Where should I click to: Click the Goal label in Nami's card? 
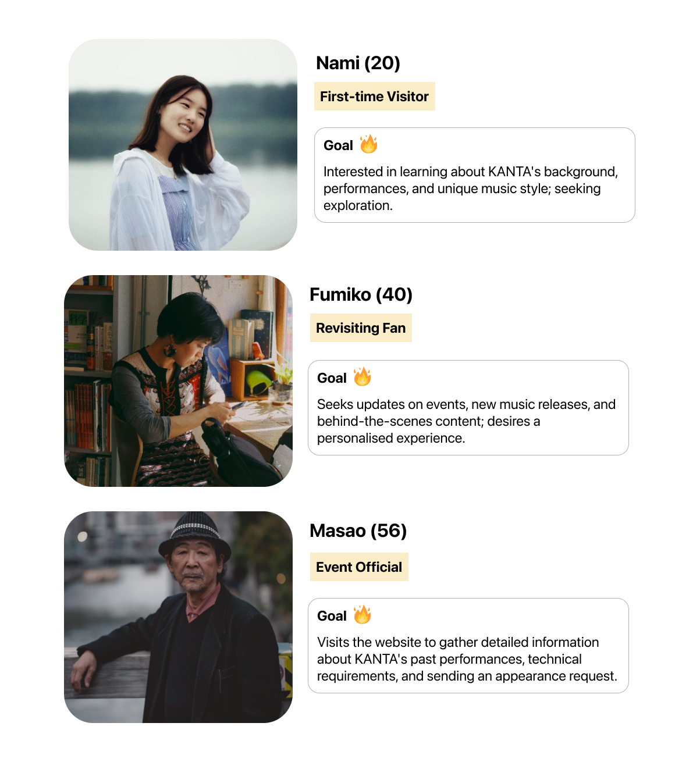[x=338, y=145]
